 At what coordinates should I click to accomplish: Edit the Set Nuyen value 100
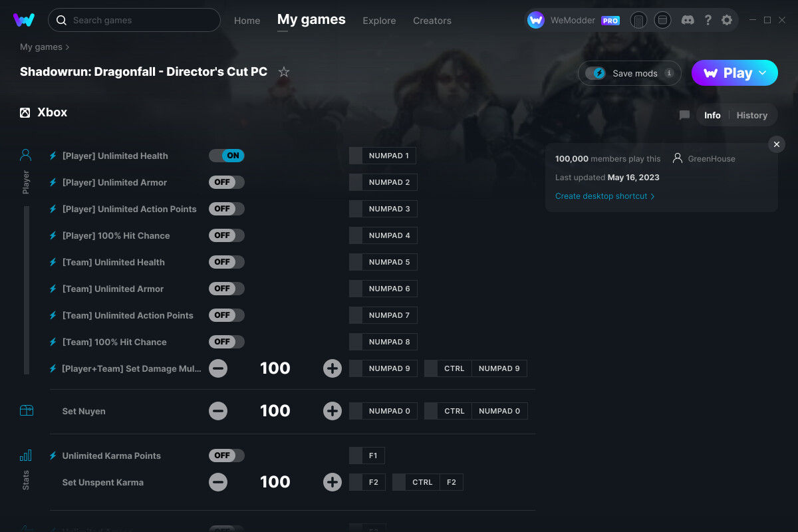[275, 411]
